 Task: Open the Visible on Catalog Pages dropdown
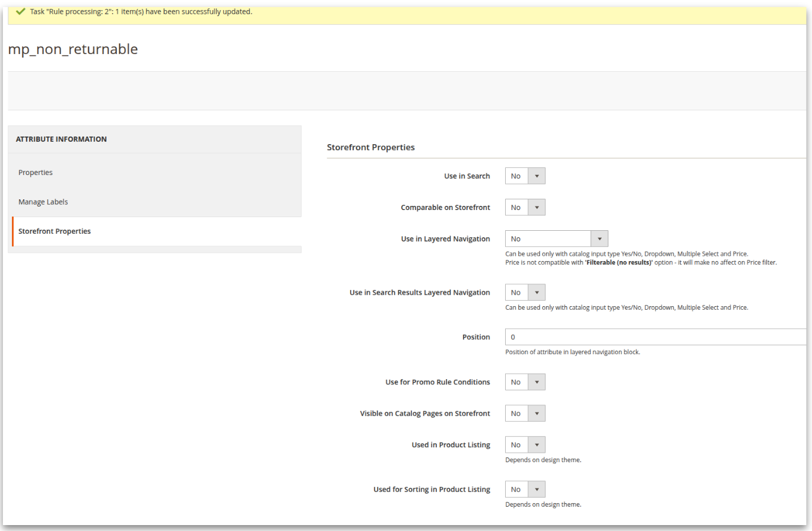point(525,413)
